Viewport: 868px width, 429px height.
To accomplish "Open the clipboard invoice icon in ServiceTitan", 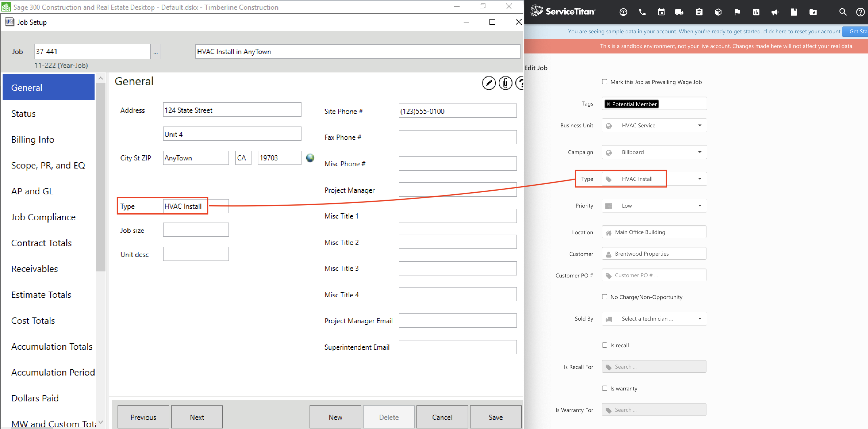I will tap(699, 12).
